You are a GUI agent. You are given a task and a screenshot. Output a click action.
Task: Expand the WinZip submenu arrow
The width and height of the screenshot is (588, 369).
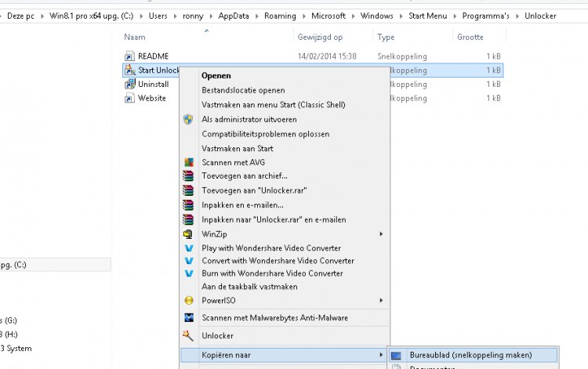pos(381,233)
